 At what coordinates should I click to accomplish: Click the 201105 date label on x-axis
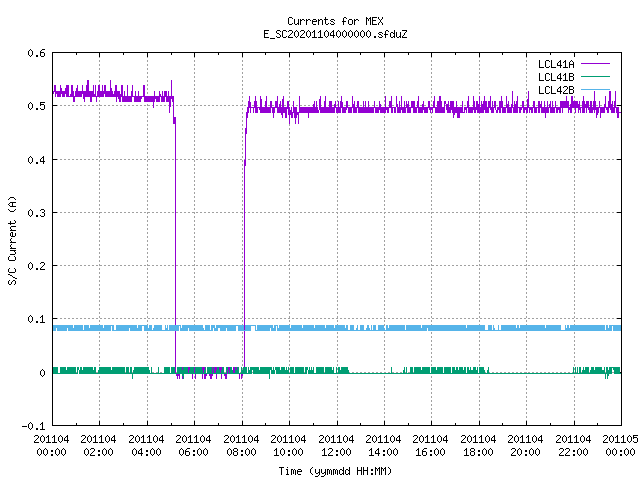(x=620, y=439)
